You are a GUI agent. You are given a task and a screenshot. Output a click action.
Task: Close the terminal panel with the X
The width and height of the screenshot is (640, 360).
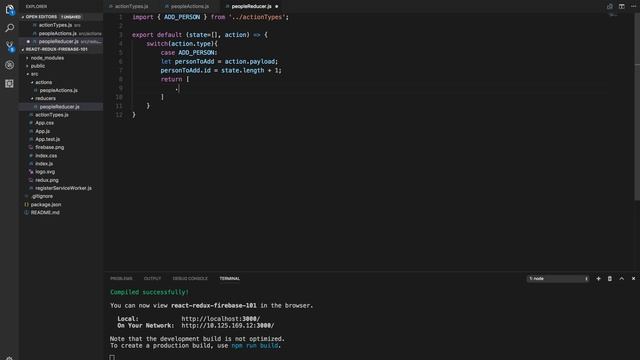pos(633,279)
